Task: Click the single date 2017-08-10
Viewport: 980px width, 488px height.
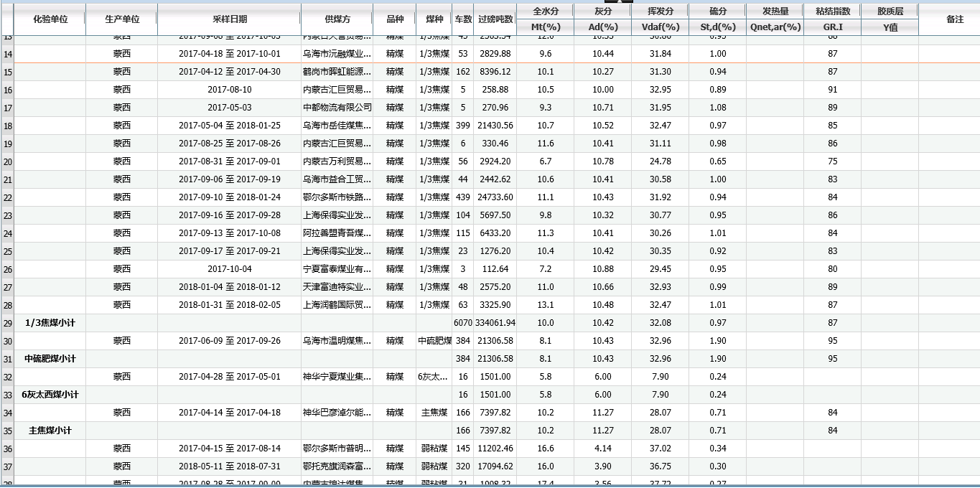Action: click(229, 90)
